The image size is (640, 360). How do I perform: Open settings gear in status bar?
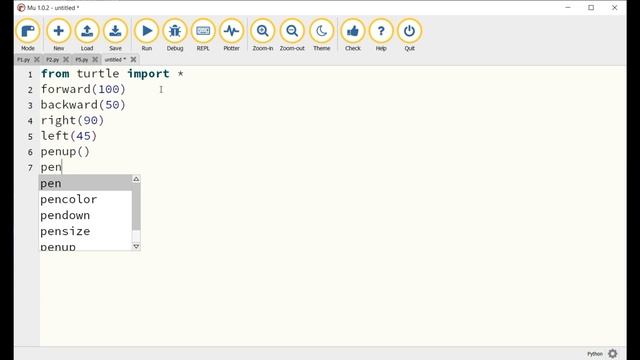pyautogui.click(x=613, y=353)
